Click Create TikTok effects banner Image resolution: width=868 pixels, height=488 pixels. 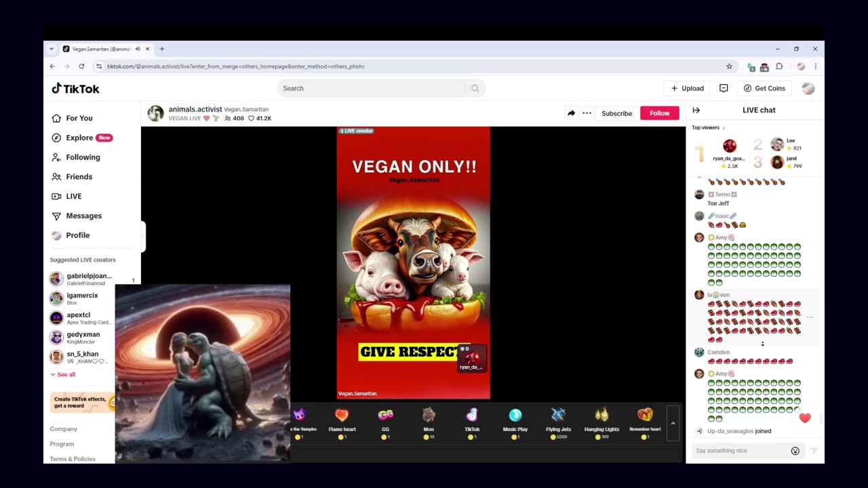pyautogui.click(x=83, y=403)
